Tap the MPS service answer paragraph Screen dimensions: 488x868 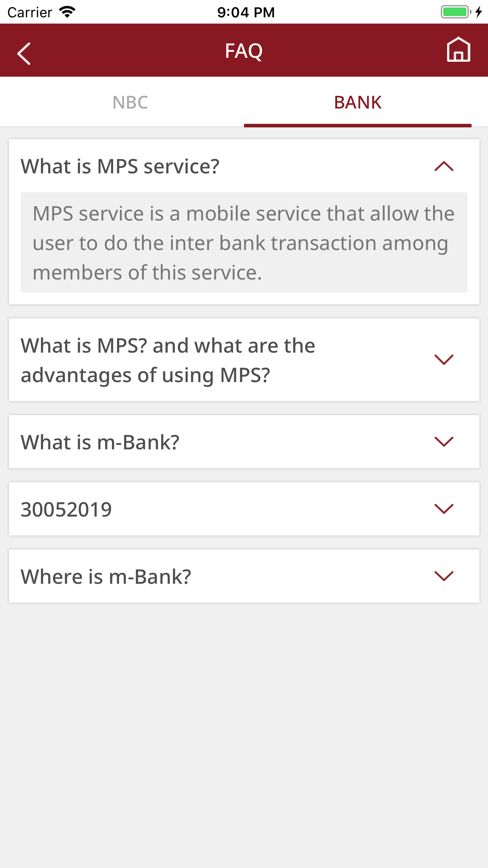pos(244,243)
